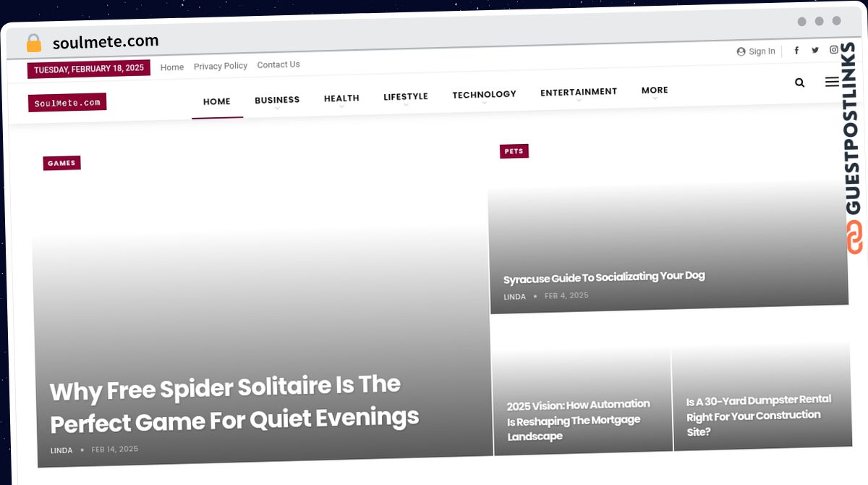Visit the Twitter social icon

tap(815, 50)
